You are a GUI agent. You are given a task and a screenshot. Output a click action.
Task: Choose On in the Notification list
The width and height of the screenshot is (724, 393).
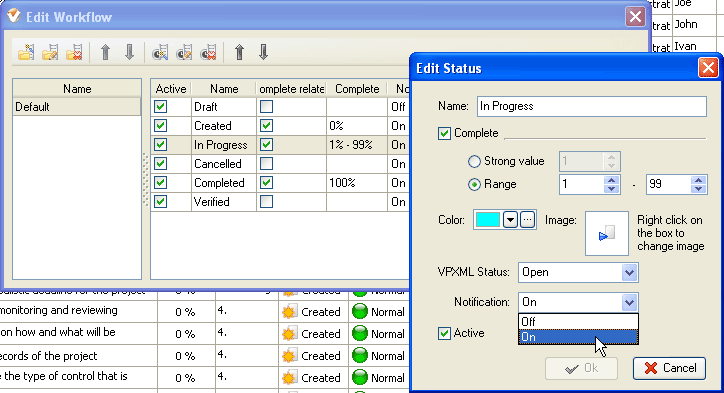pos(578,337)
